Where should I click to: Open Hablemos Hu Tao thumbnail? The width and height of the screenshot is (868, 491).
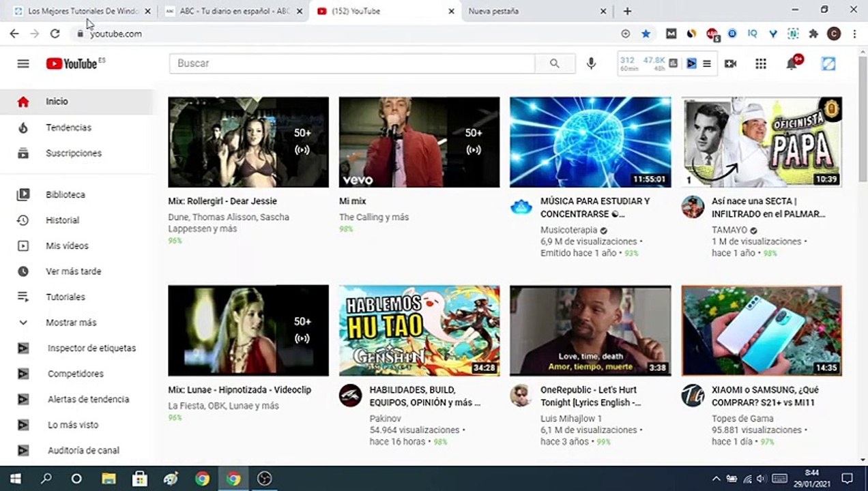(419, 331)
